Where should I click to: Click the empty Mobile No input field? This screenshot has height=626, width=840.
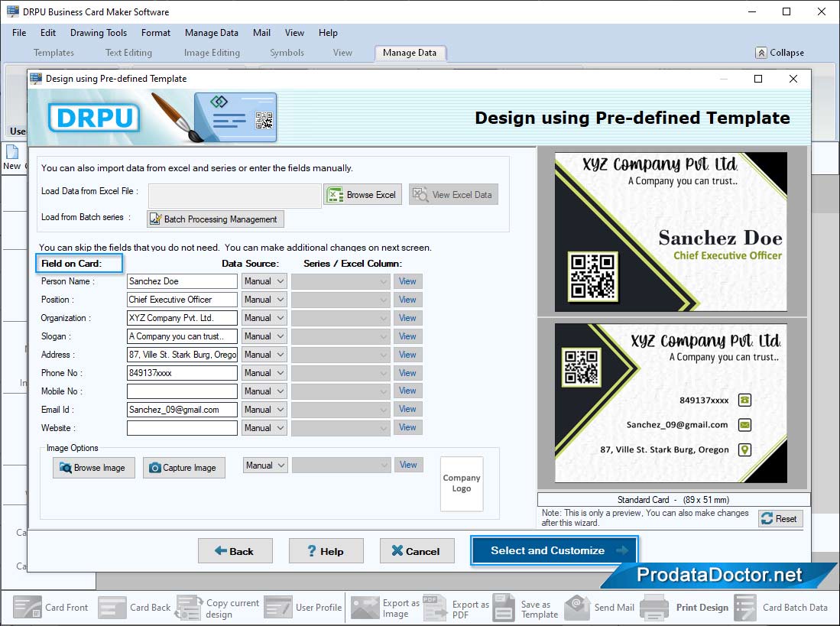tap(182, 391)
